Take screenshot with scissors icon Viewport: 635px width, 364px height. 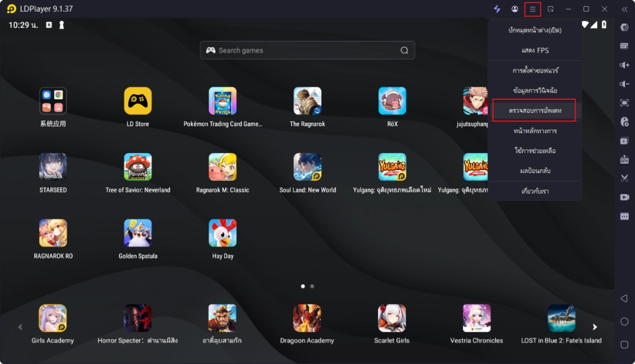pos(624,178)
